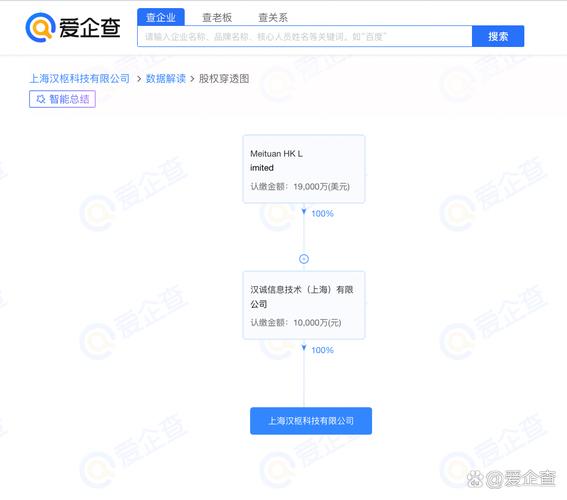Viewport: 567px width, 500px height.
Task: Focus the company name search field
Action: point(305,36)
